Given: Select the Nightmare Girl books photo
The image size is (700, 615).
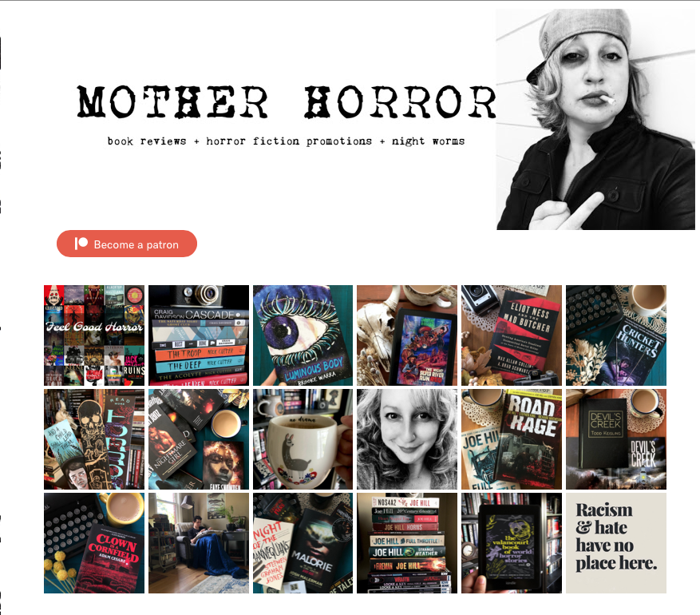Looking at the screenshot, I should (199, 439).
